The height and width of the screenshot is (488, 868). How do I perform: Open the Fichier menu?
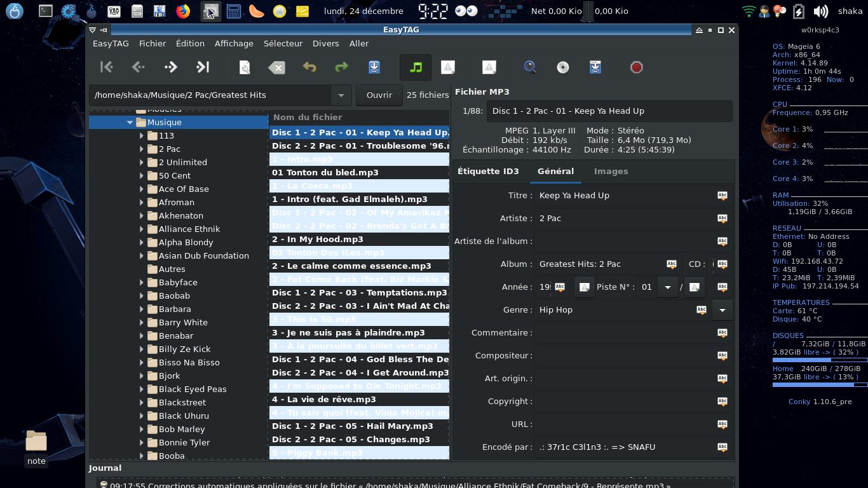[x=153, y=43]
